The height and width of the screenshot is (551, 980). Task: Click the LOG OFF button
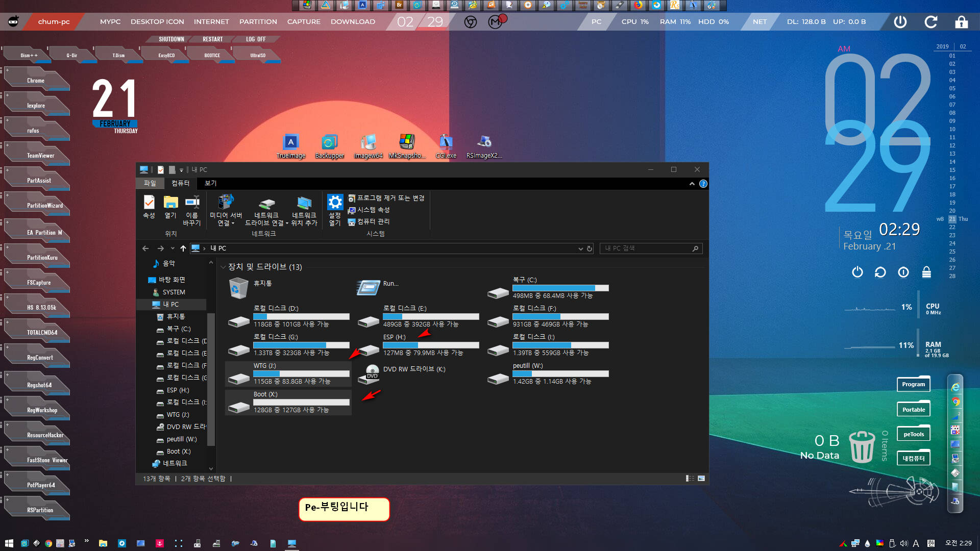256,39
